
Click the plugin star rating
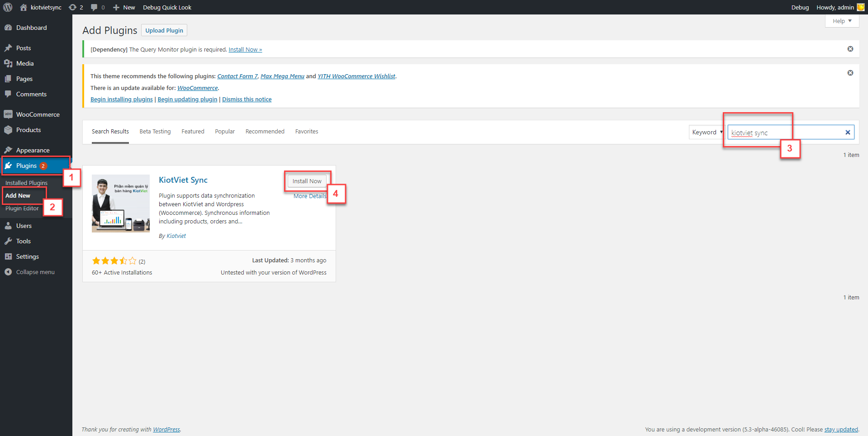click(x=114, y=261)
